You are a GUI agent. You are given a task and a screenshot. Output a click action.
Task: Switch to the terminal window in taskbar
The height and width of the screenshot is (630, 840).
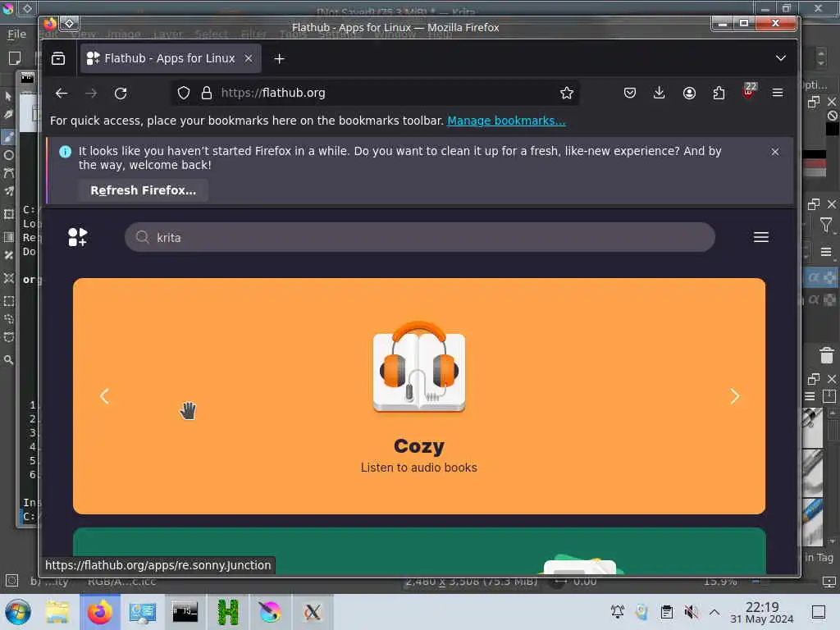pos(185,612)
